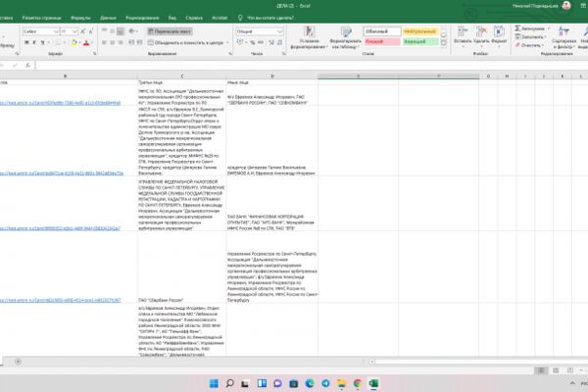Switch to Normal view in status bar
The image size is (588, 392).
point(541,370)
